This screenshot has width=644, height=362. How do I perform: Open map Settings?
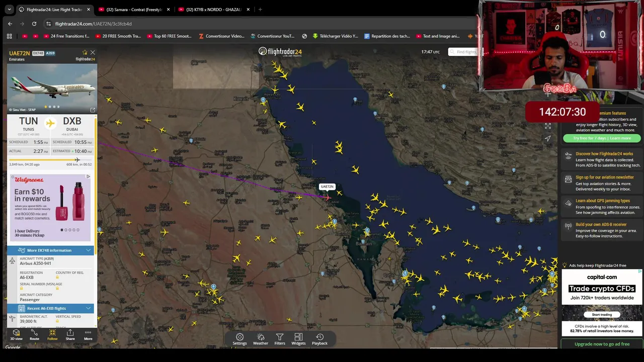tap(239, 339)
